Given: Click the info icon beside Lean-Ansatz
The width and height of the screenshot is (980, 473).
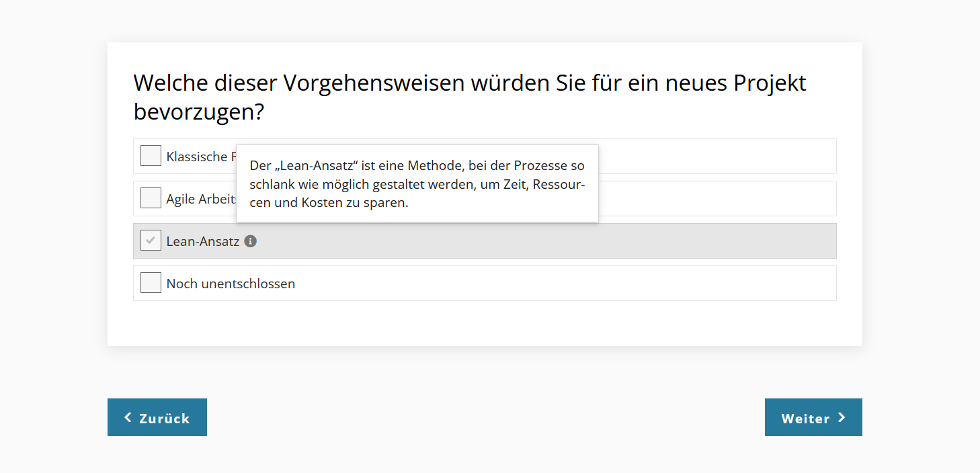Looking at the screenshot, I should pos(251,241).
